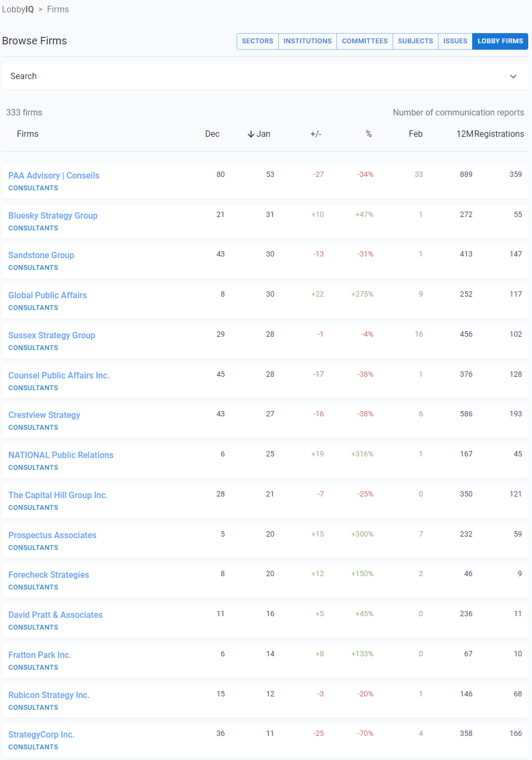This screenshot has height=760, width=532.
Task: Open NATIONAL Public Relations firm
Action: coord(61,455)
